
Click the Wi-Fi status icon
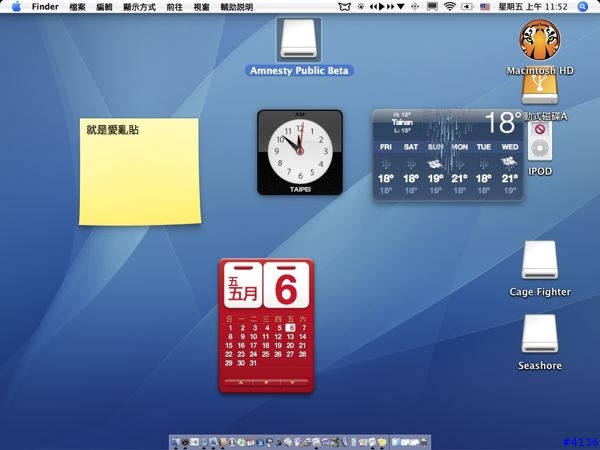pos(450,7)
